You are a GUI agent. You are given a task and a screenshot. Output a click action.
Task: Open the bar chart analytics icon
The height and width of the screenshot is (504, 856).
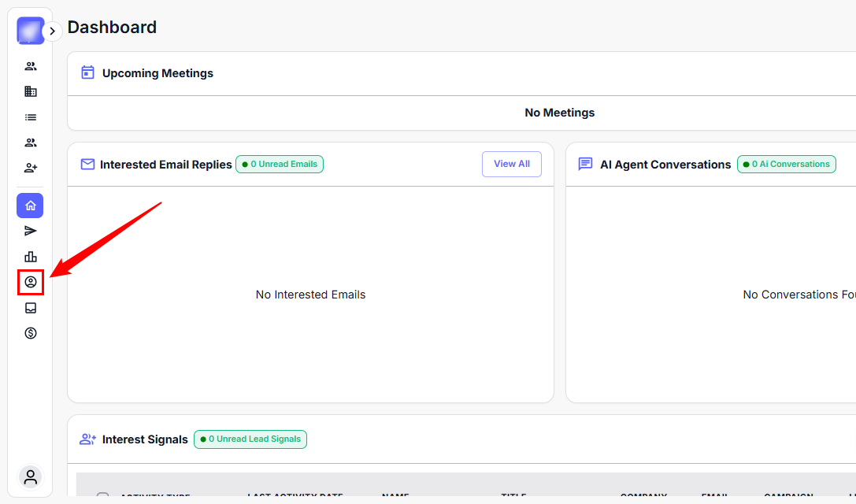[x=31, y=257]
